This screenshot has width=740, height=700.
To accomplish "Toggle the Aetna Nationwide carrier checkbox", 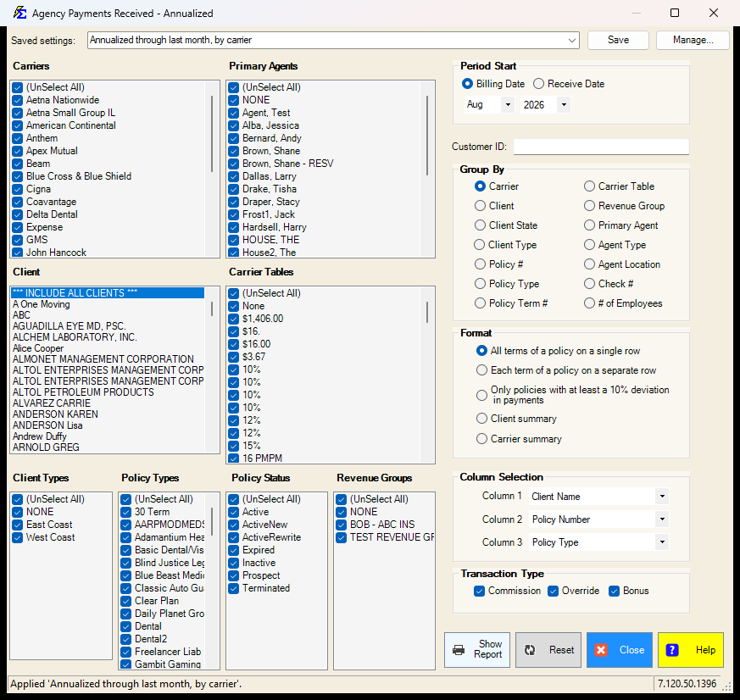I will pyautogui.click(x=18, y=100).
